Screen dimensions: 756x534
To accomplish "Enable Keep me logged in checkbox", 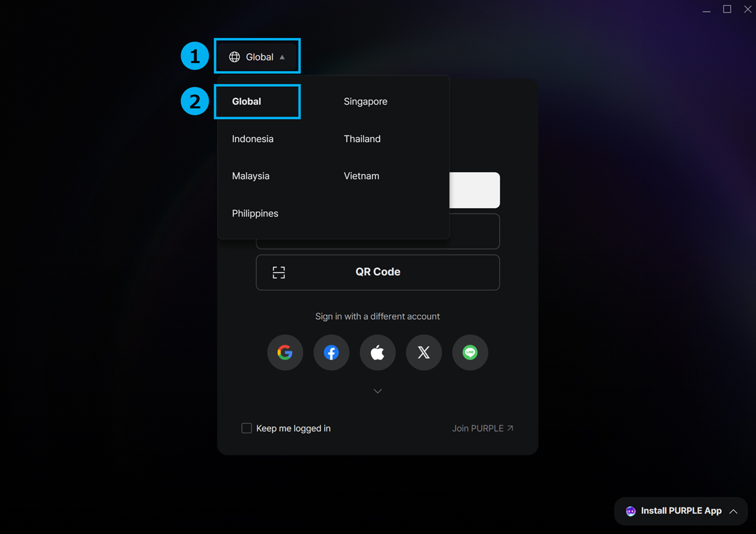I will 246,428.
